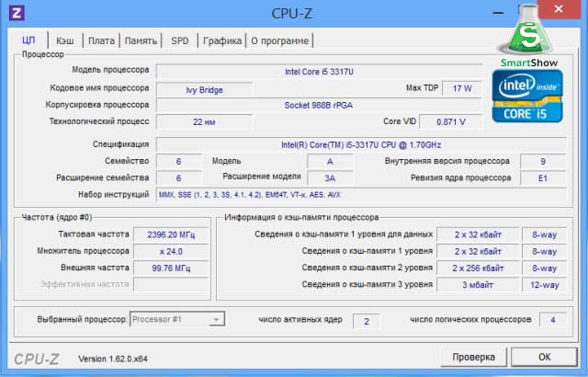This screenshot has height=377, width=588.
Task: Switch to the ЦП tab
Action: click(x=28, y=40)
